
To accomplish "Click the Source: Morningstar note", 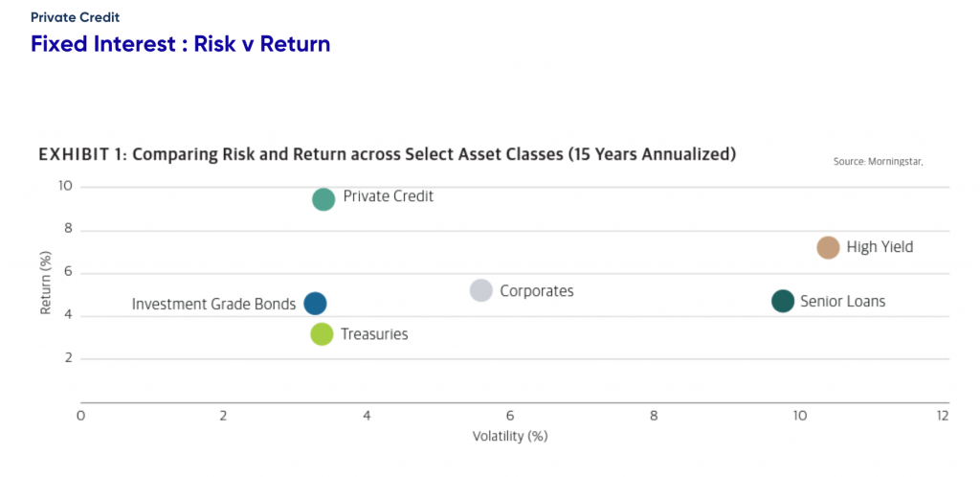I will (879, 161).
